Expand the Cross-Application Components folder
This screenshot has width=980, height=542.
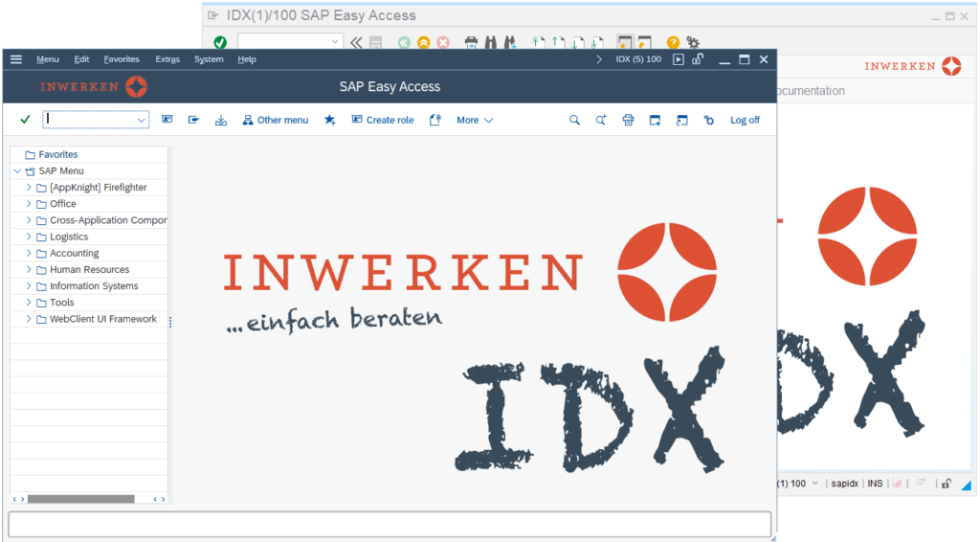[29, 220]
